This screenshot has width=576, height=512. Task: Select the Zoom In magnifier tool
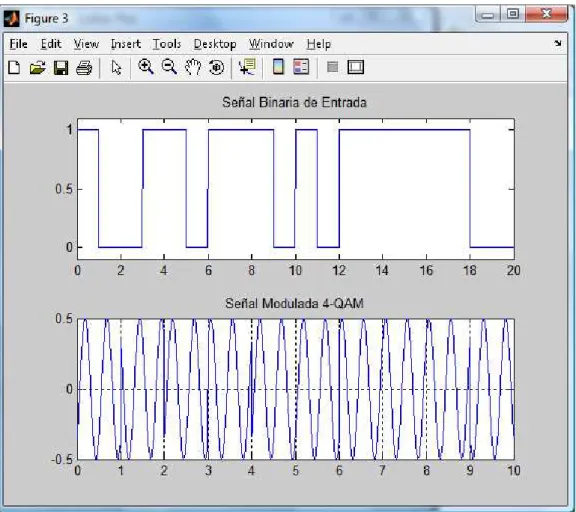146,67
